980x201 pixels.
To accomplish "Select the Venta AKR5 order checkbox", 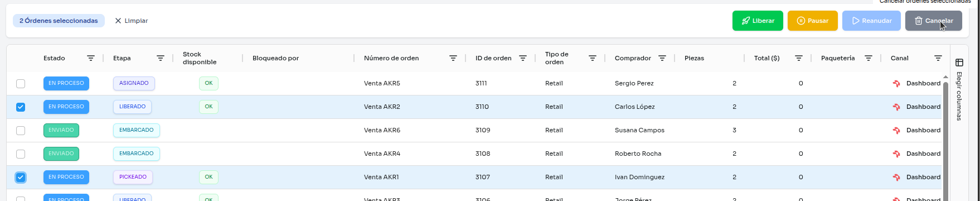I will (x=21, y=84).
